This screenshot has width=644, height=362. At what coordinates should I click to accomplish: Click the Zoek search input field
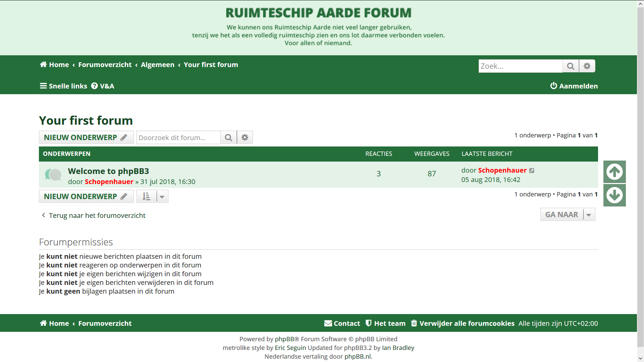tap(520, 66)
